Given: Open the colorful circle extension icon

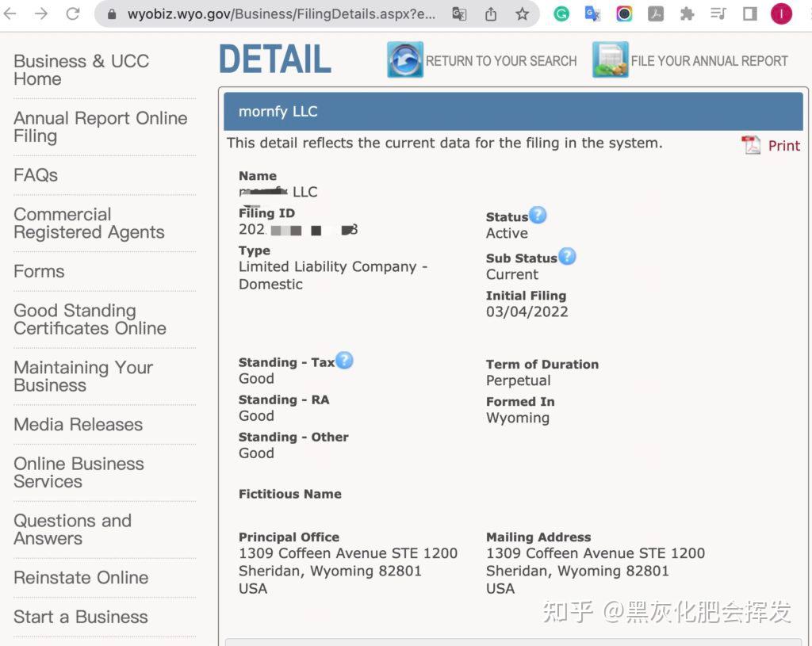Looking at the screenshot, I should [x=624, y=14].
